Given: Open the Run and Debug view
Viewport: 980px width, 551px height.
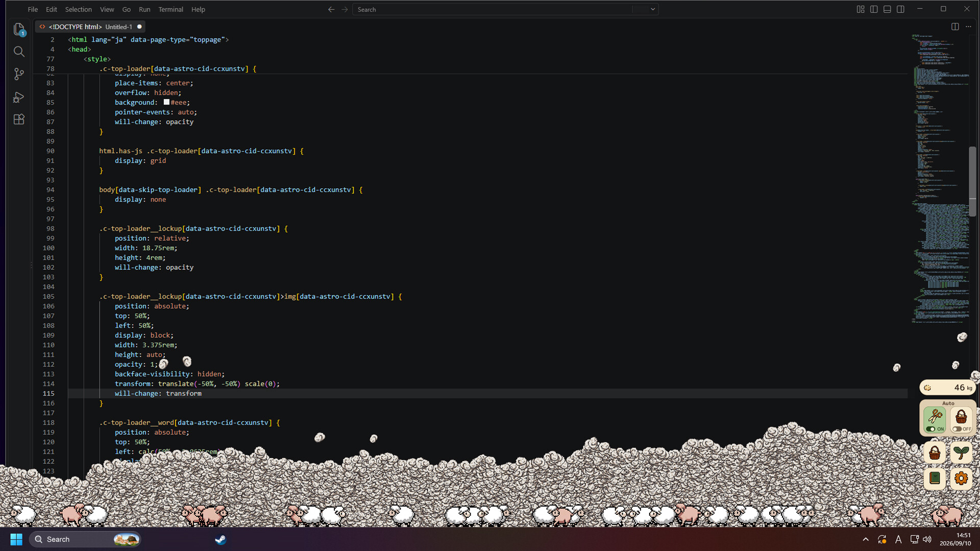Looking at the screenshot, I should [x=19, y=97].
